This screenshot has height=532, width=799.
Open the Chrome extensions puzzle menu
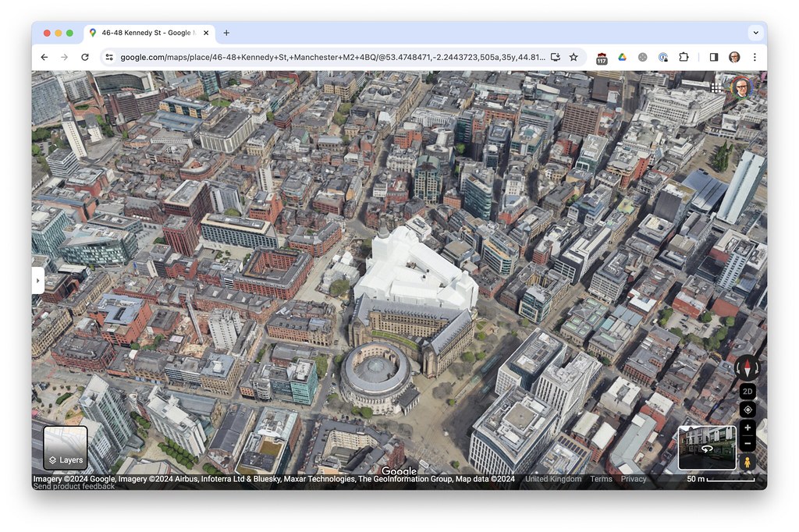[x=684, y=57]
